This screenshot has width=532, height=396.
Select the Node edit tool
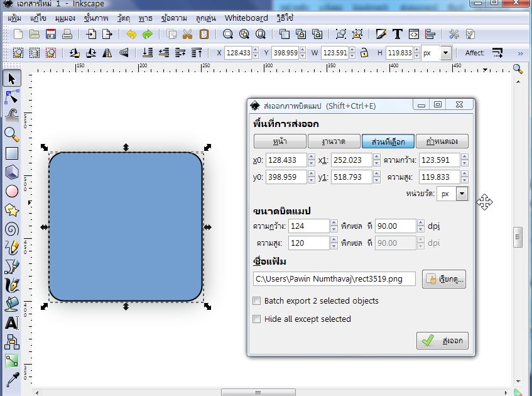(x=12, y=97)
